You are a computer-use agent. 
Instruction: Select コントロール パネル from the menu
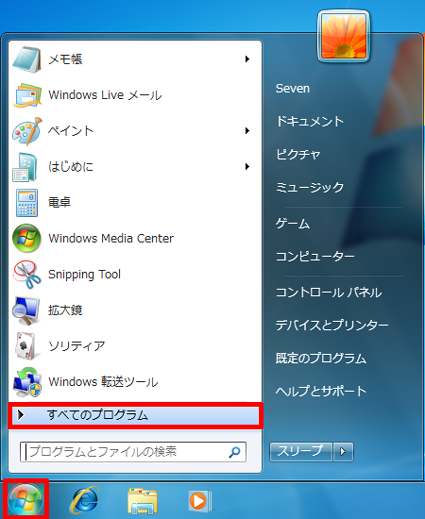tap(329, 292)
